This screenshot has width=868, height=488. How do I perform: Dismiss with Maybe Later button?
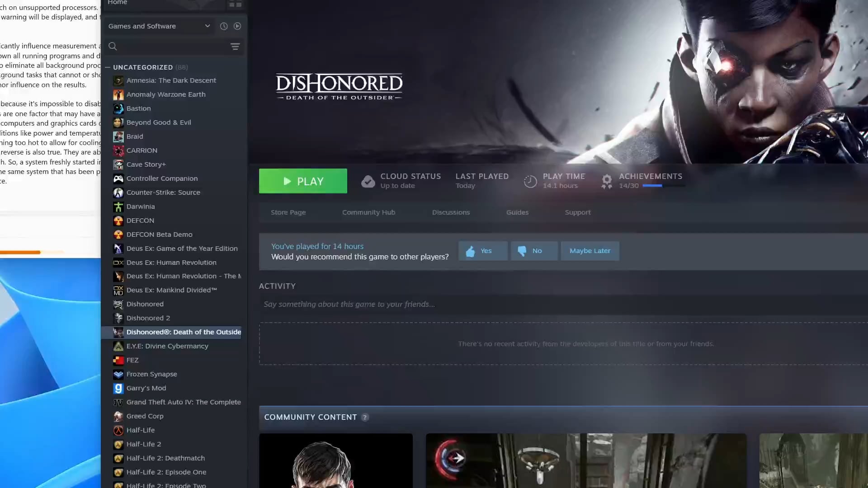click(x=590, y=251)
